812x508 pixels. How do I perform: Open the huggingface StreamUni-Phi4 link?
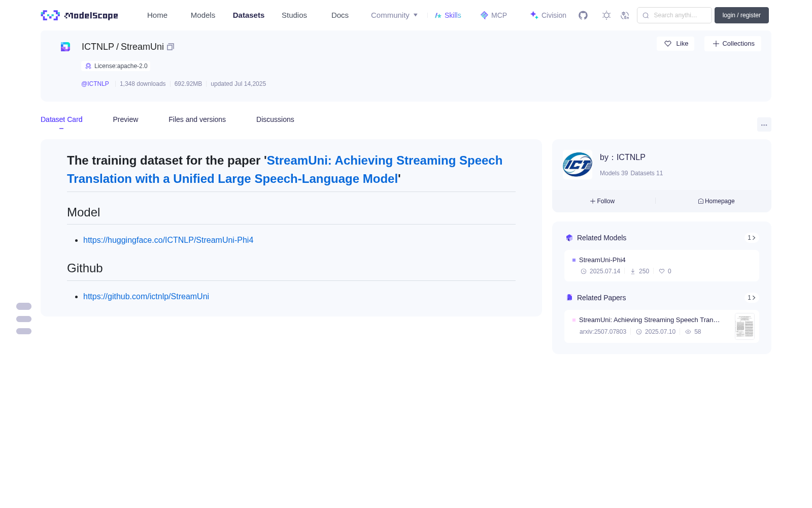tap(168, 240)
